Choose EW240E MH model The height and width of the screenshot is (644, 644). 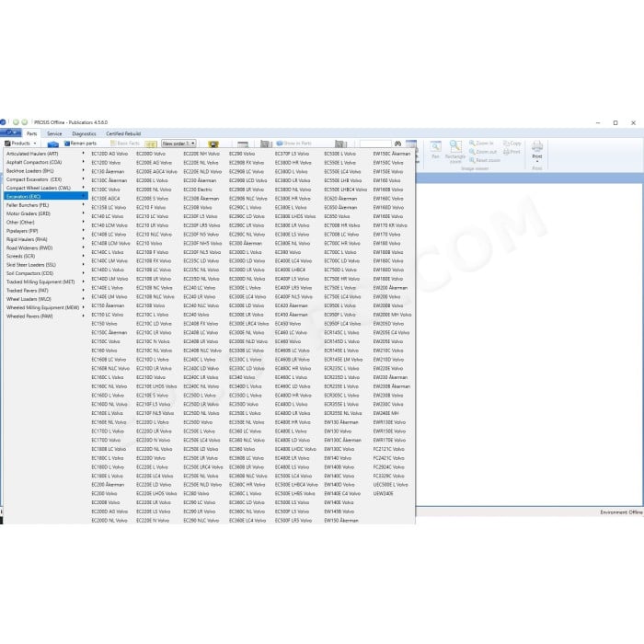[385, 413]
